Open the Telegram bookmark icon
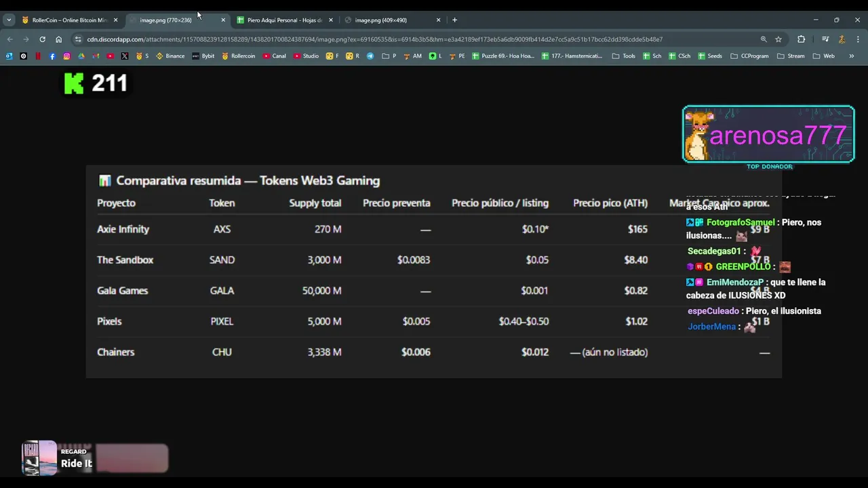 click(x=370, y=56)
